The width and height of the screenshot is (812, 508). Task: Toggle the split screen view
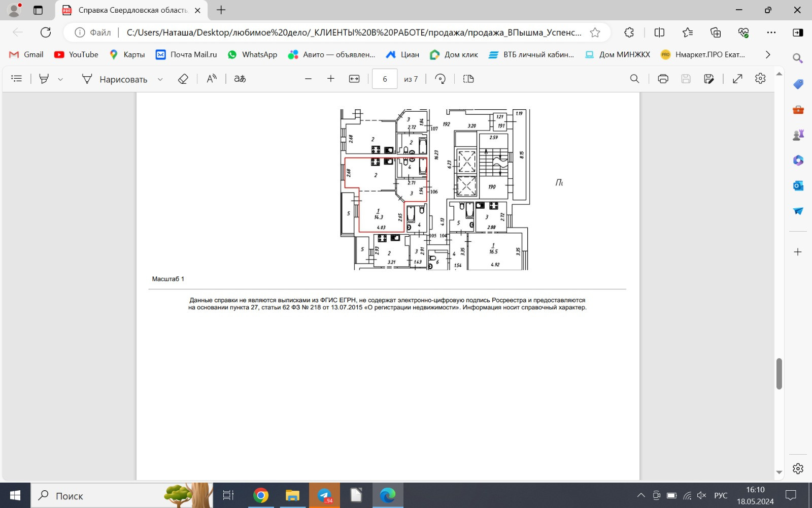[x=659, y=33]
